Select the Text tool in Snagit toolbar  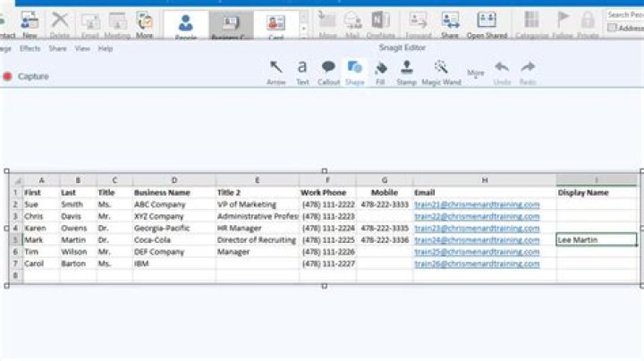(x=302, y=72)
